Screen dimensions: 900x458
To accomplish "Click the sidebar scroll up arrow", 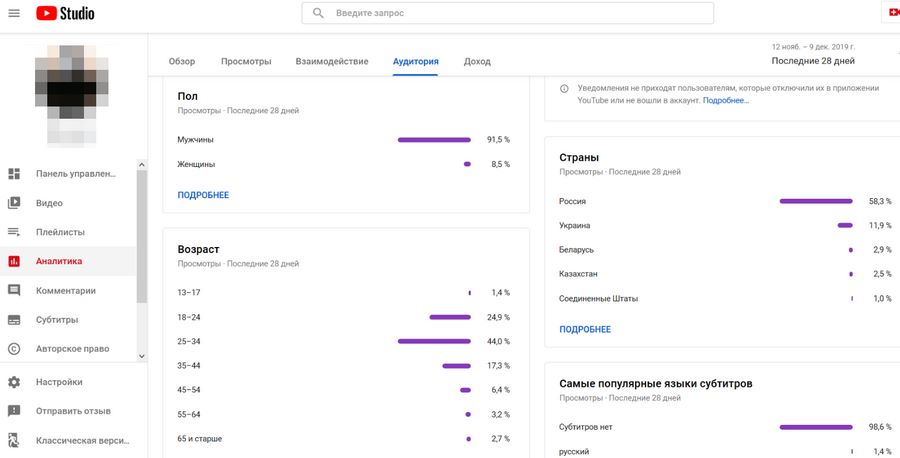I will (x=142, y=165).
